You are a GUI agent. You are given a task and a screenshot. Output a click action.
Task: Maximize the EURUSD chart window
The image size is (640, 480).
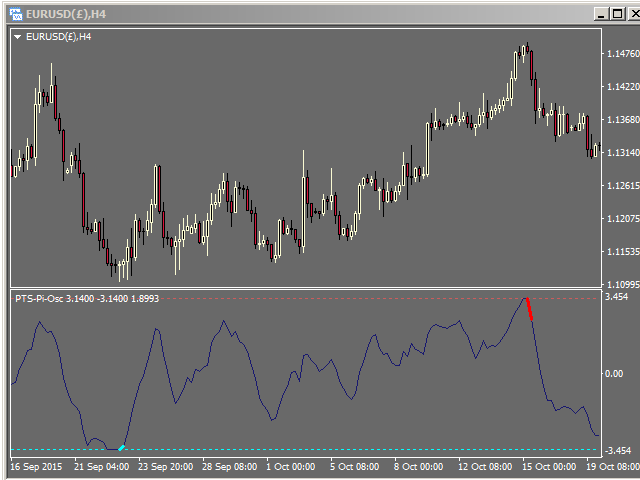point(617,14)
